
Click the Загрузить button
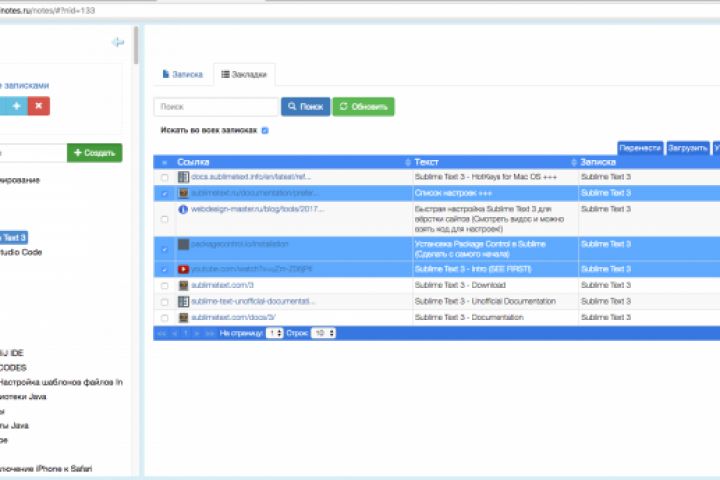click(687, 148)
